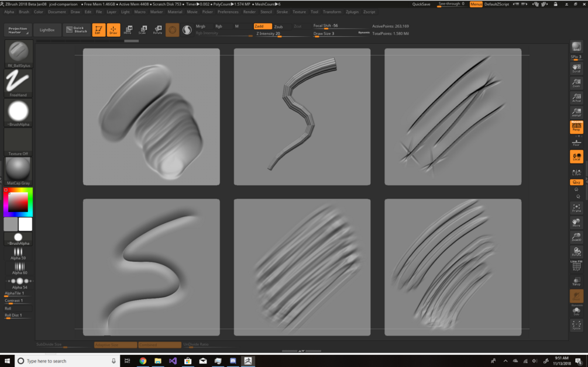Select the Rotate tool in top toolbar
This screenshot has width=588, height=367.
click(157, 30)
